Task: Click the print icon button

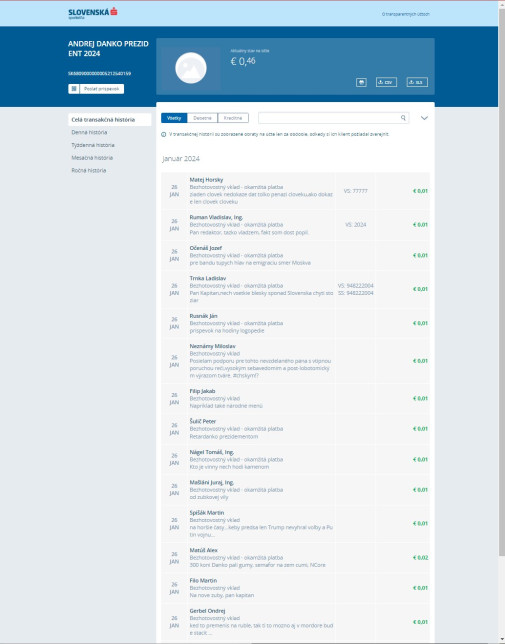Action: pyautogui.click(x=361, y=82)
